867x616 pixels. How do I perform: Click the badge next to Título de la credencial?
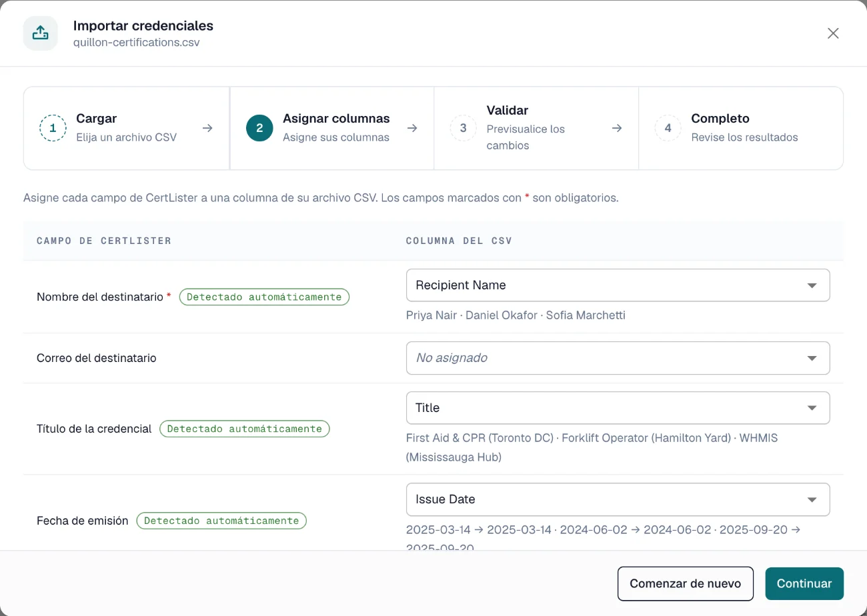(x=244, y=429)
